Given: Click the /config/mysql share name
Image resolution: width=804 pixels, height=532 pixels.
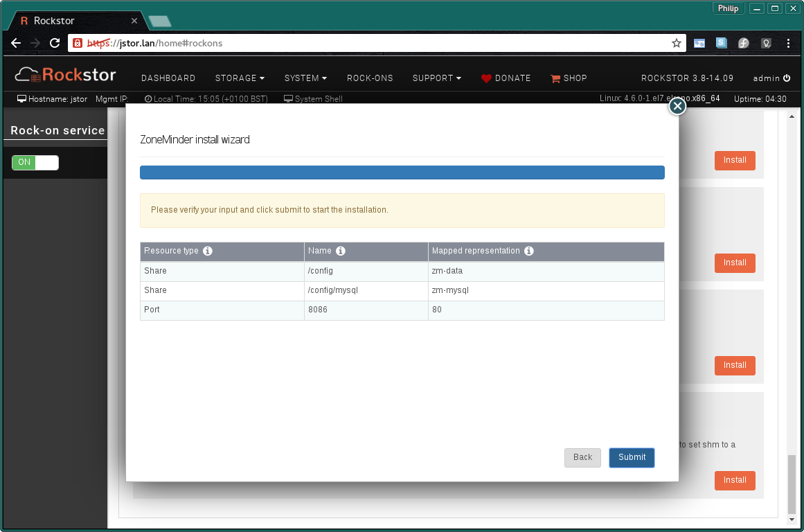Looking at the screenshot, I should pyautogui.click(x=333, y=290).
